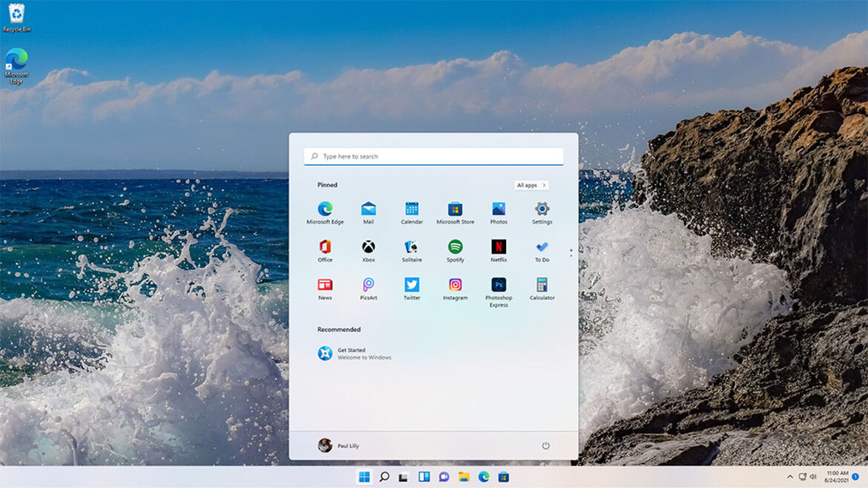Launch the Photos app
868x488 pixels.
click(x=499, y=213)
